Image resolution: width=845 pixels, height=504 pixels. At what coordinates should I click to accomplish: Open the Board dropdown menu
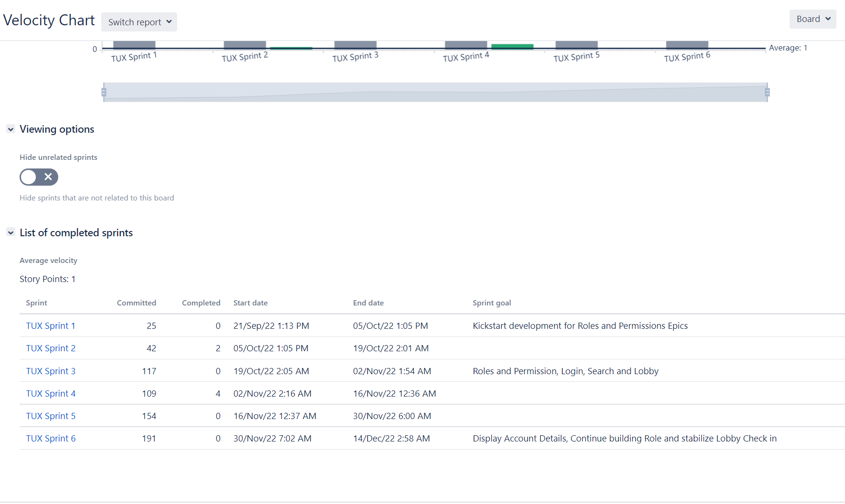tap(813, 19)
